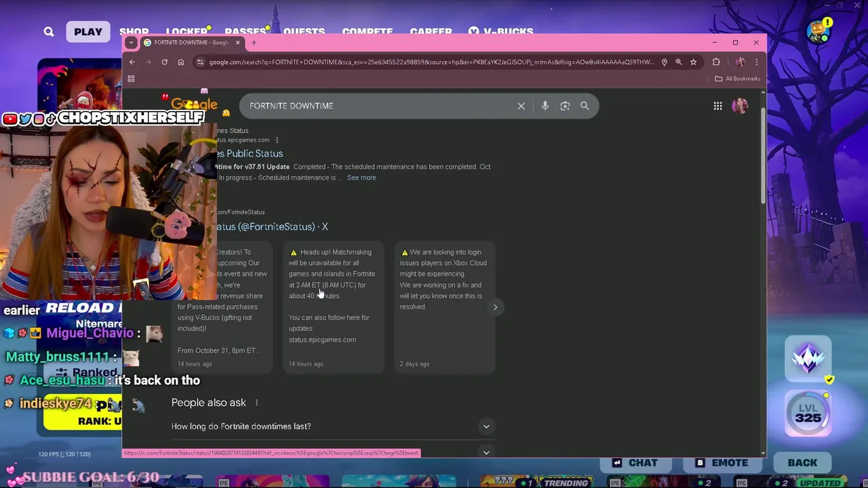Click the location permission icon in address bar
Screen dimensions: 868x488
tap(664, 62)
